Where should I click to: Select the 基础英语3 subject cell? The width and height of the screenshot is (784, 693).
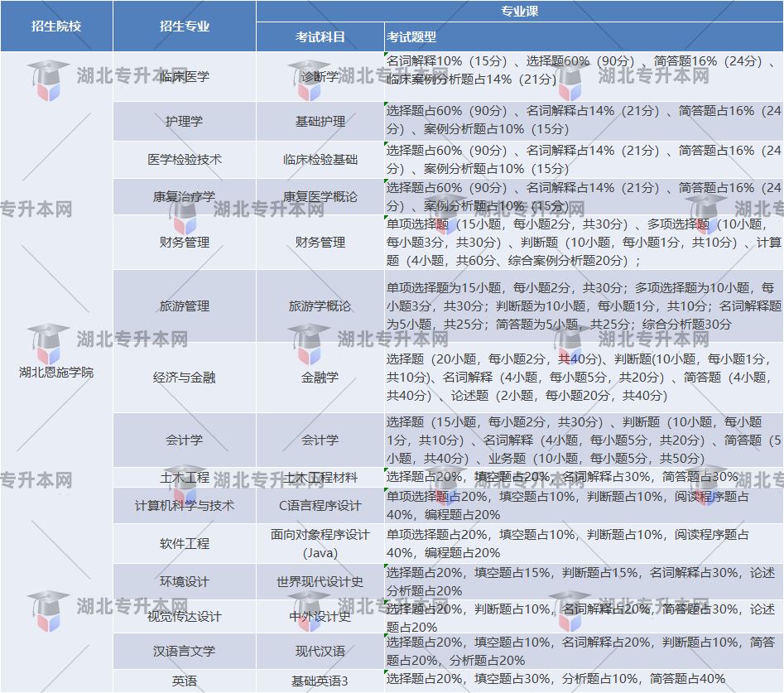tap(320, 681)
